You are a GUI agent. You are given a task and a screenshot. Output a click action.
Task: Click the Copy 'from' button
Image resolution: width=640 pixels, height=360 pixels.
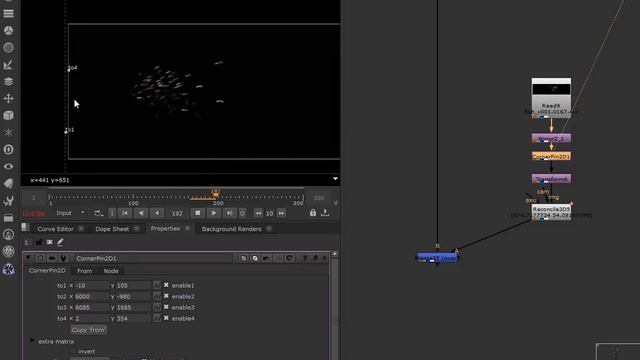pyautogui.click(x=88, y=330)
